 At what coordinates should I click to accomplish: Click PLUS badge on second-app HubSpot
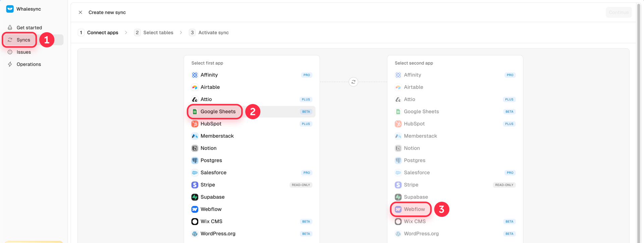(509, 124)
